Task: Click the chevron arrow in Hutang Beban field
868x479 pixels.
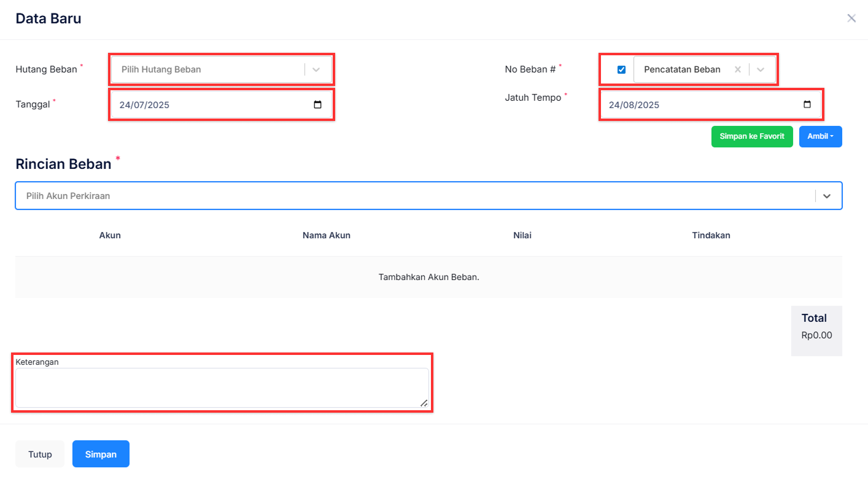Action: [x=316, y=69]
